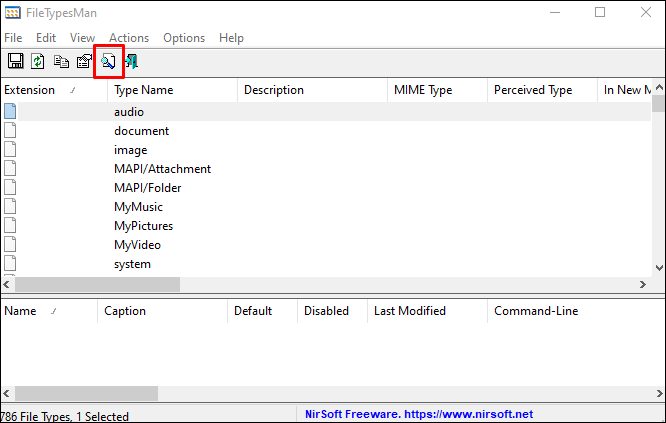666x423 pixels.
Task: Sort by the MIME Type column header
Action: point(437,90)
